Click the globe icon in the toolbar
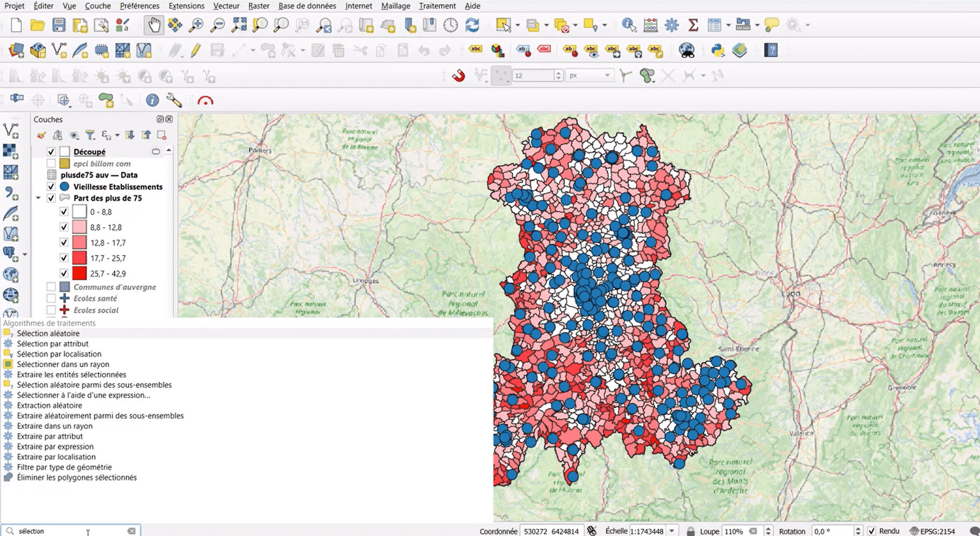Viewport: 980px width, 536px height. (687, 50)
